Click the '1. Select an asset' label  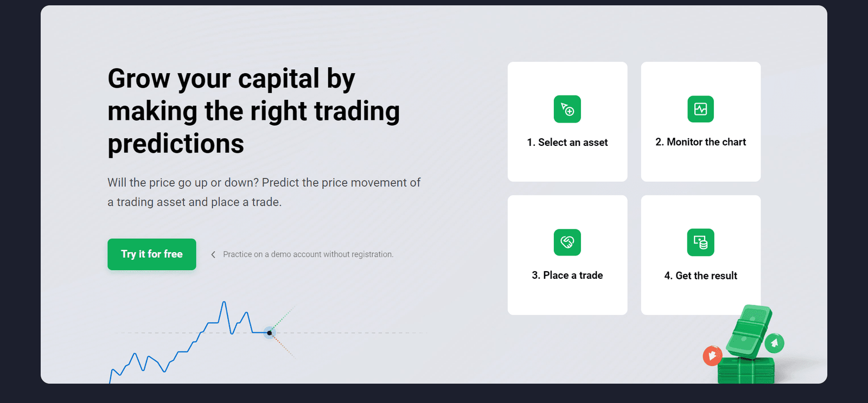(567, 143)
